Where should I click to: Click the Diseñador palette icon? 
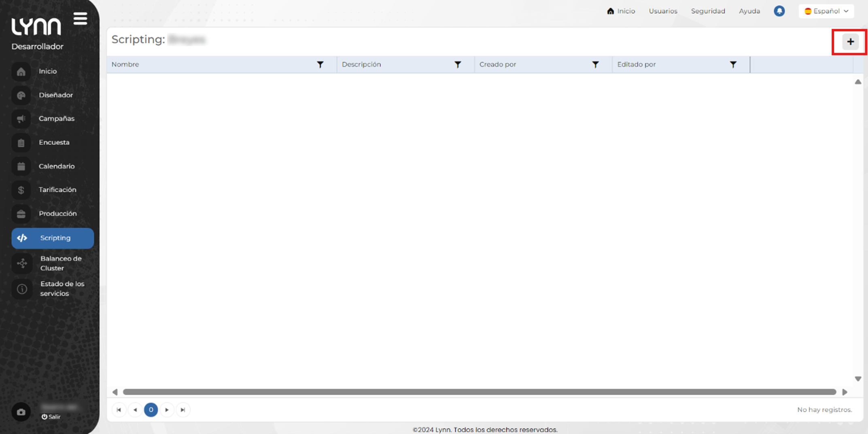[21, 96]
